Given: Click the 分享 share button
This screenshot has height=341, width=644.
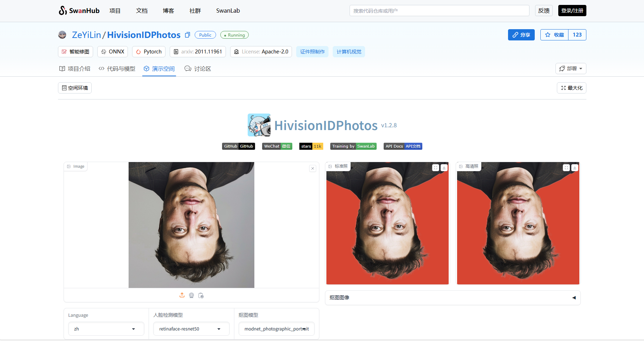Looking at the screenshot, I should 521,35.
